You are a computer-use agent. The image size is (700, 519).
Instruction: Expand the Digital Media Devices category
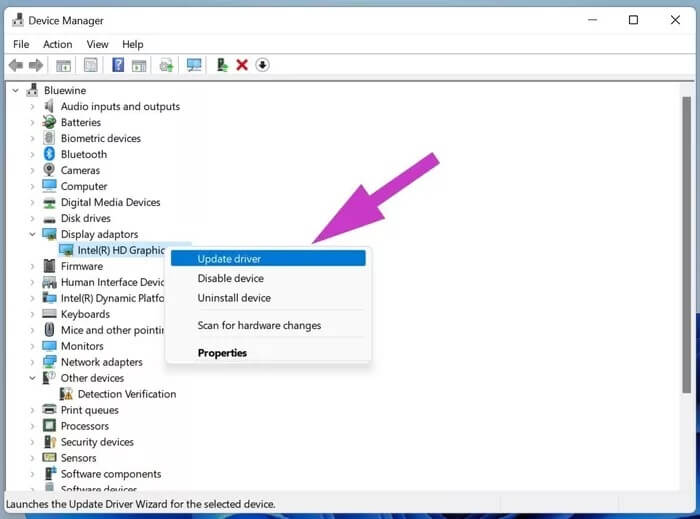(32, 202)
